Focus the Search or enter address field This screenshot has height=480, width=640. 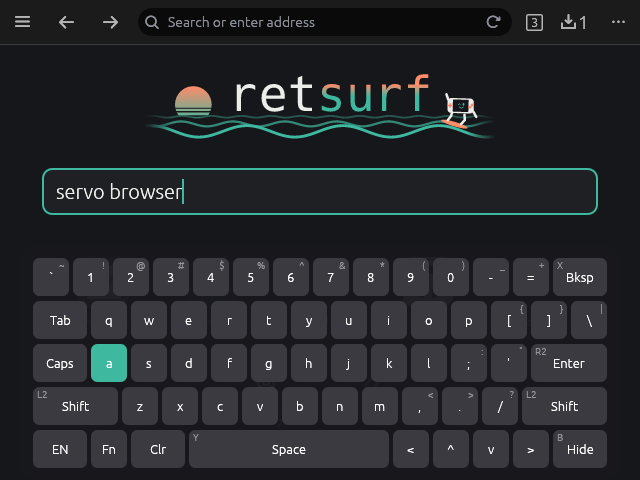[x=324, y=22]
